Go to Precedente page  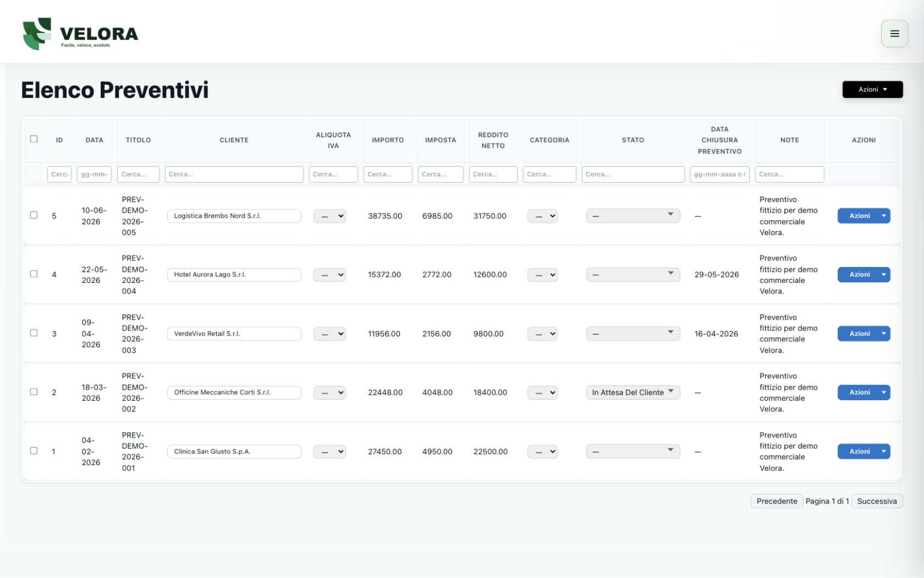(x=777, y=501)
